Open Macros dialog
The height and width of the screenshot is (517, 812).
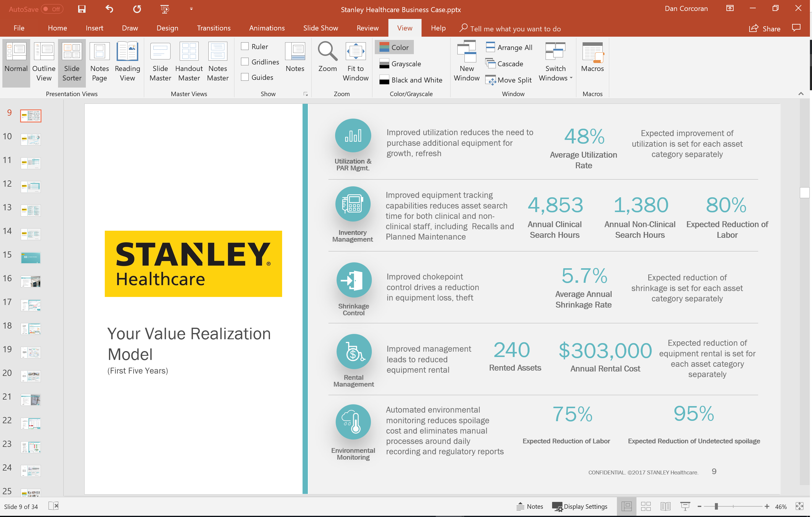pos(592,58)
